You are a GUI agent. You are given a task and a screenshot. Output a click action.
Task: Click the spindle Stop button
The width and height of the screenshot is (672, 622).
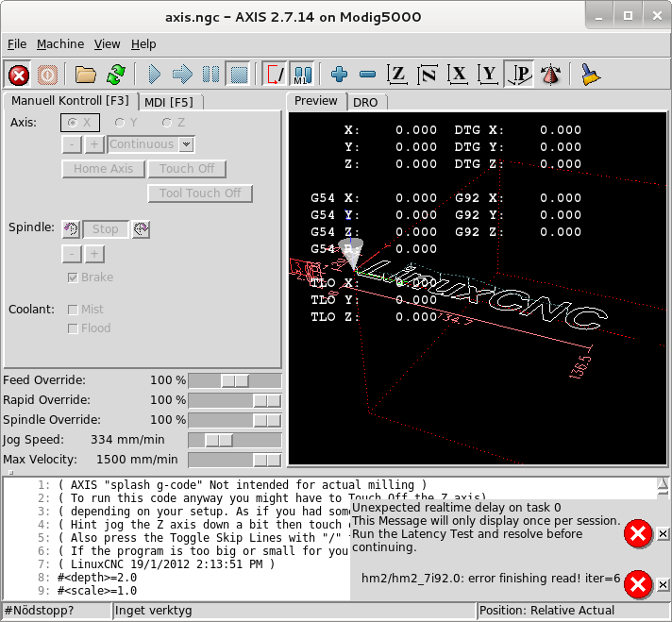click(x=106, y=229)
